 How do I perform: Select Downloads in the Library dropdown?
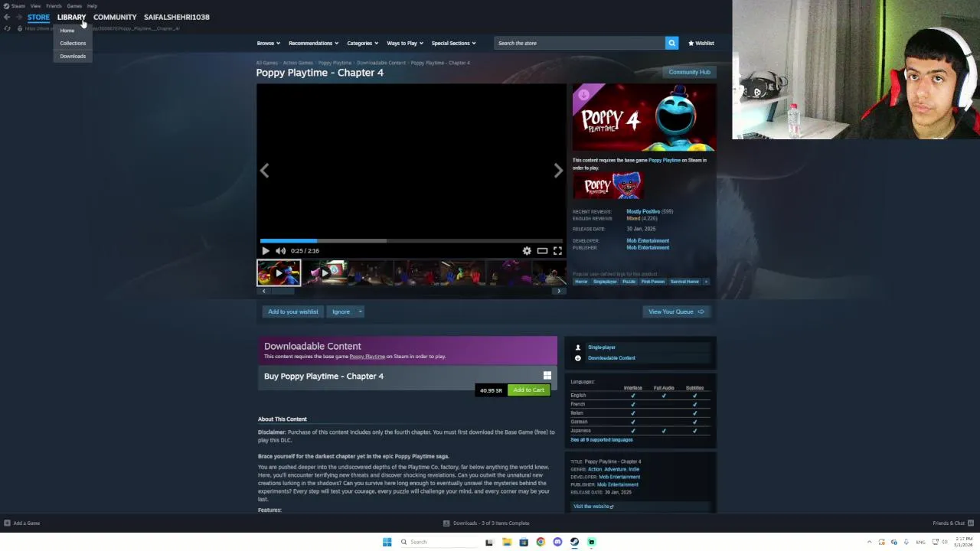73,56
